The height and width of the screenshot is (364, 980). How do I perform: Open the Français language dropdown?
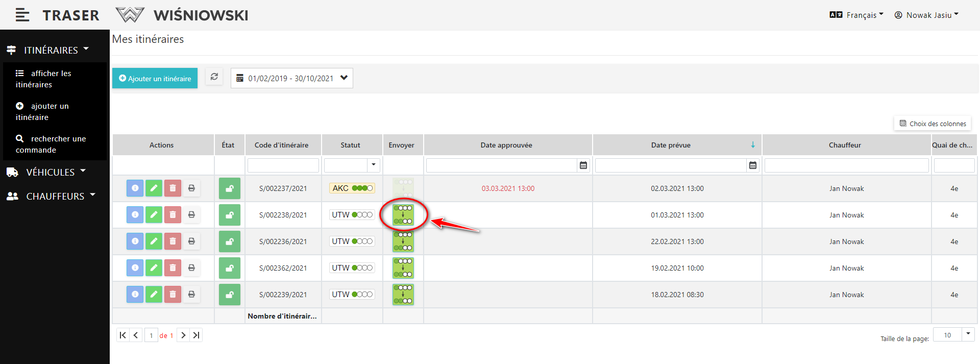(x=856, y=15)
